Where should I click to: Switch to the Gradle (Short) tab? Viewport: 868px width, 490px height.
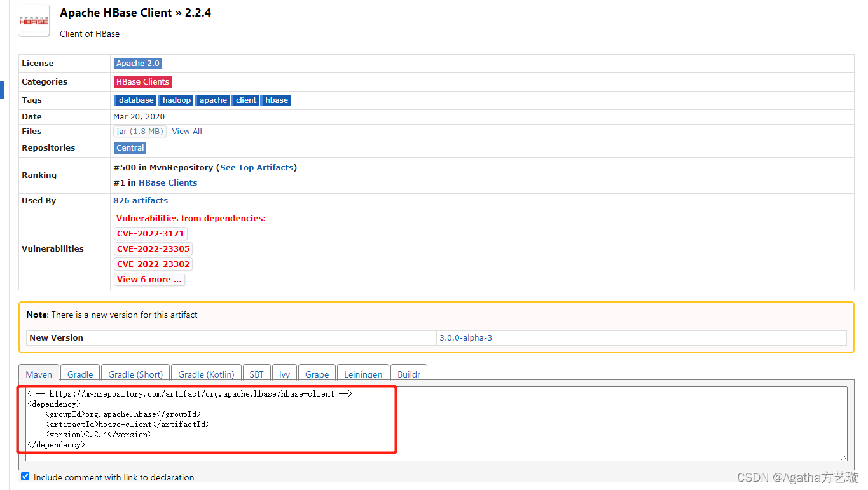[135, 374]
